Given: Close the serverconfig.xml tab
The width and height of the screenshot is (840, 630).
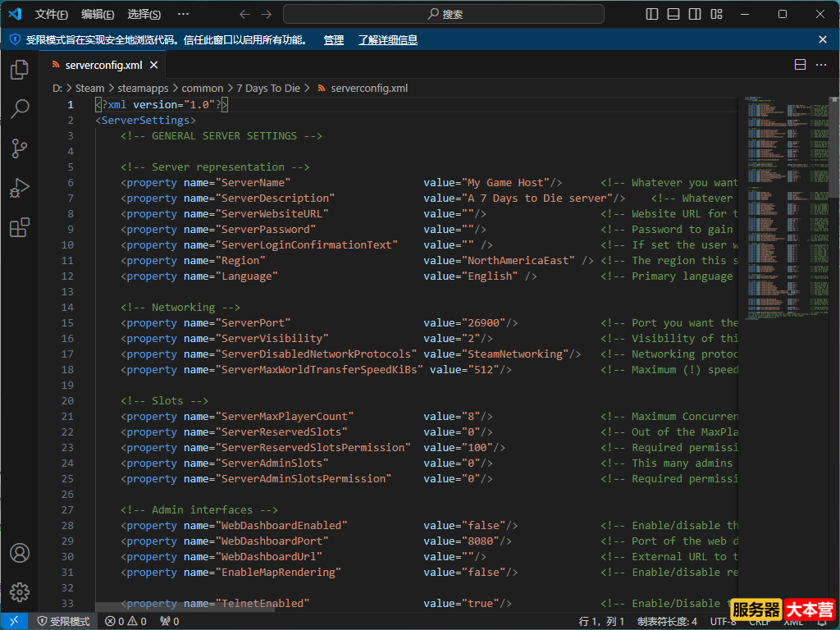Looking at the screenshot, I should [153, 65].
